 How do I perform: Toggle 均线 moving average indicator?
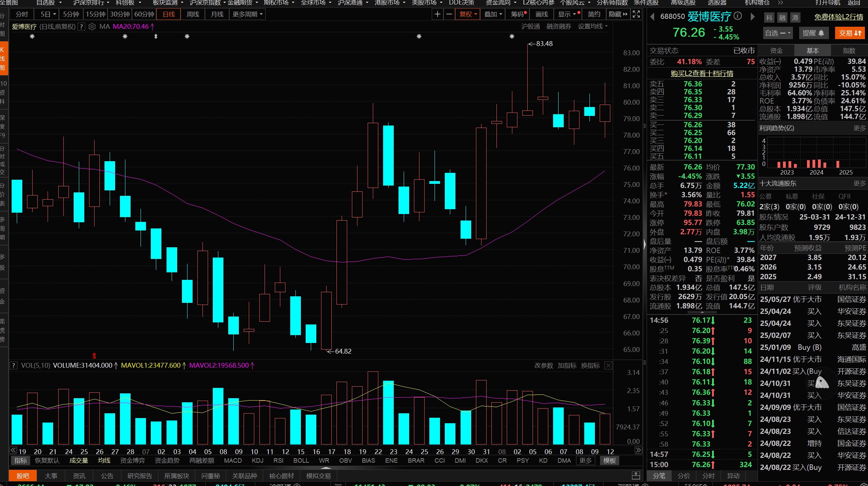coord(104,461)
